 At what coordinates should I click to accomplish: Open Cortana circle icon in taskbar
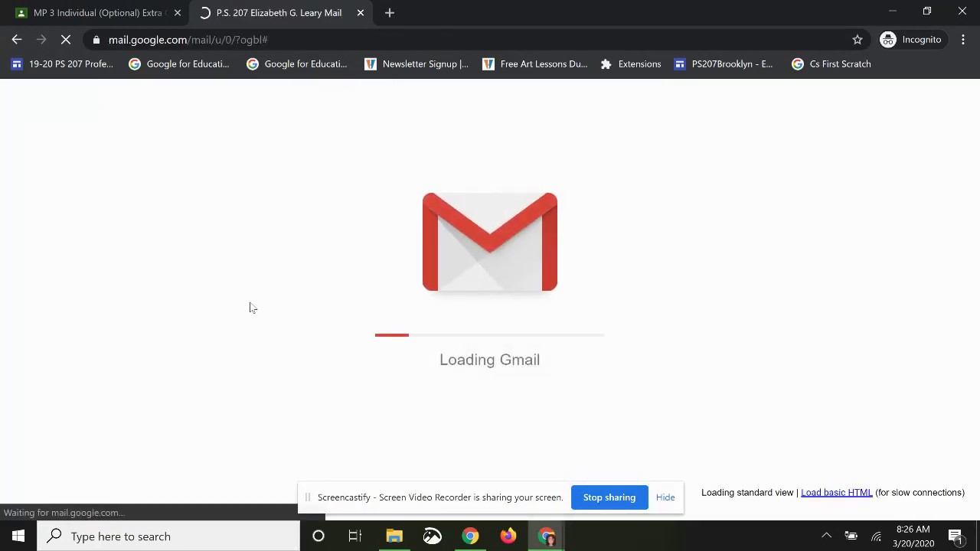318,536
